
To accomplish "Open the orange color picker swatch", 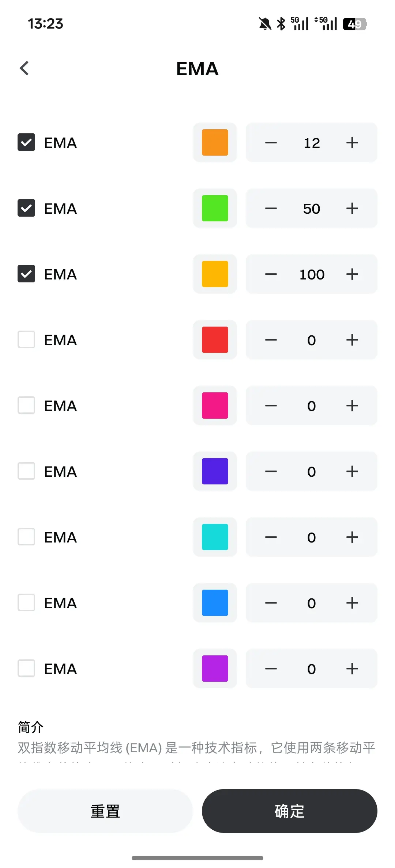I will (x=215, y=142).
